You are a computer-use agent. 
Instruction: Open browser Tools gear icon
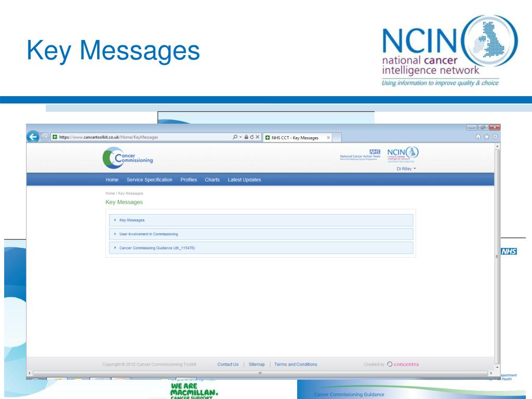pyautogui.click(x=495, y=137)
